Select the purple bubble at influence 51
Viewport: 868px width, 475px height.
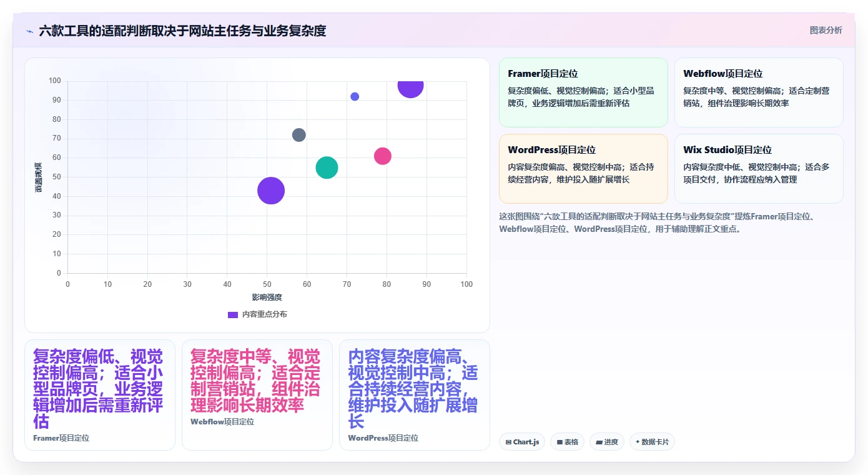click(x=271, y=191)
